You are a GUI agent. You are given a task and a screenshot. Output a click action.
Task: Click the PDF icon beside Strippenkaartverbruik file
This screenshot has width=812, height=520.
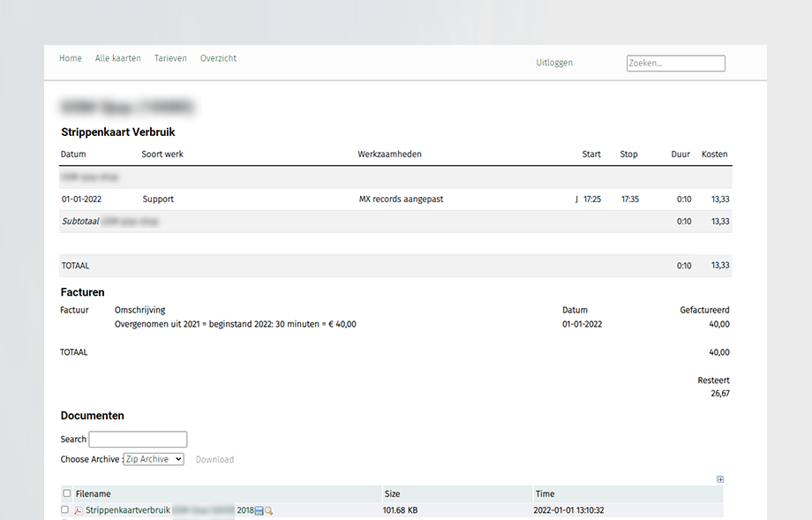(78, 510)
